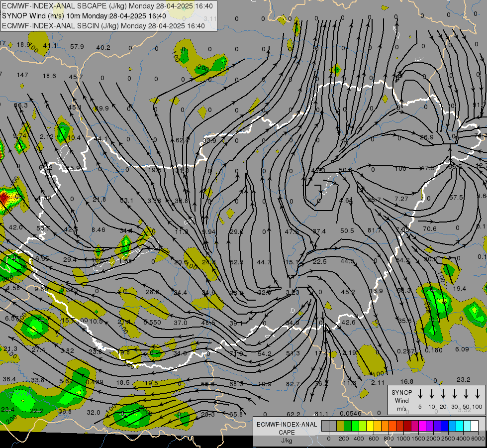
Task: Click the map value 42.6
Action: coord(349,323)
